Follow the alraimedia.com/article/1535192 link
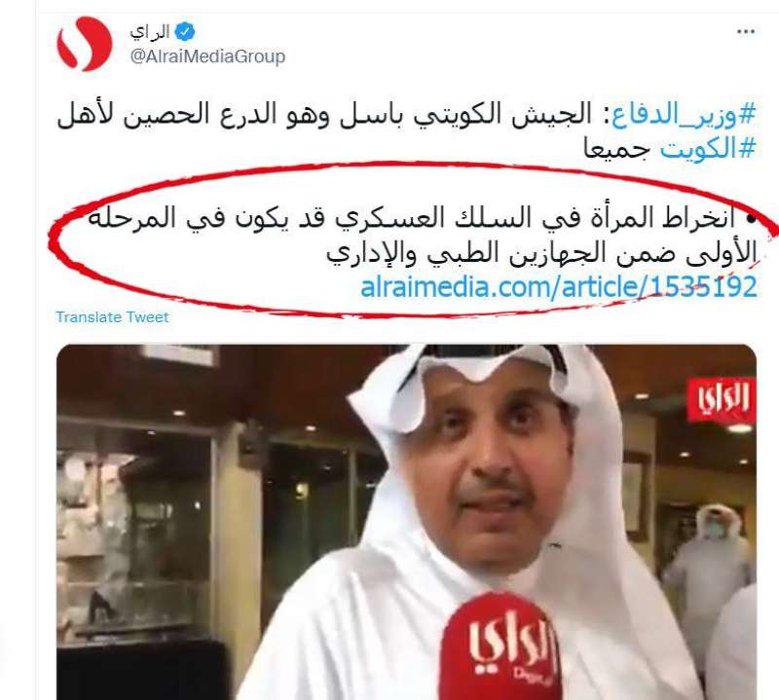The height and width of the screenshot is (700, 779). coord(558,286)
